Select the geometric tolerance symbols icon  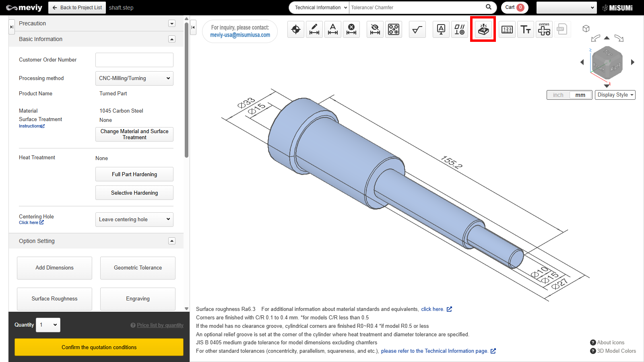click(460, 29)
